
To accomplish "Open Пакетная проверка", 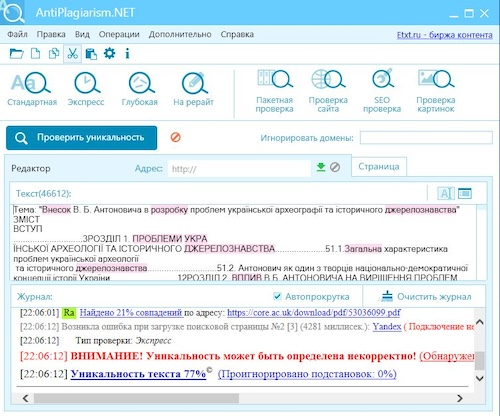I will (274, 91).
